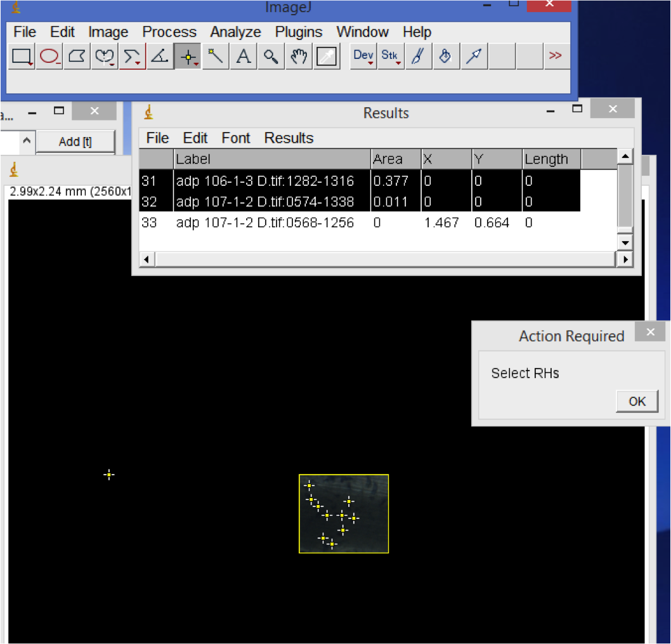Select the Angle tool
671x644 pixels.
160,56
